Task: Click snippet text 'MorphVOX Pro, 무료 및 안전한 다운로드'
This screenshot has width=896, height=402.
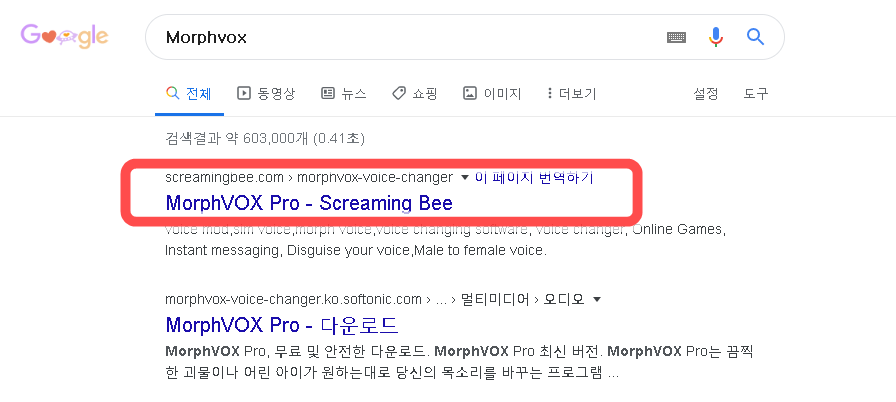Action: point(296,351)
